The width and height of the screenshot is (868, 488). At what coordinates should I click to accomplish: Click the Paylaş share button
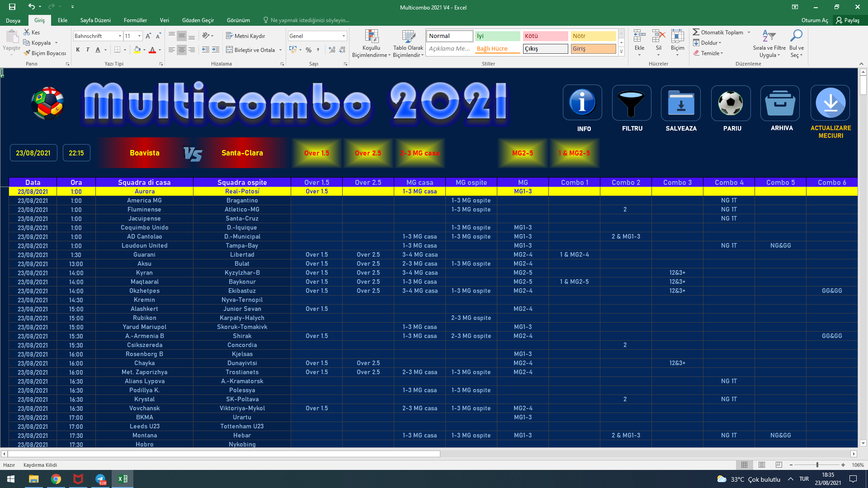click(848, 20)
